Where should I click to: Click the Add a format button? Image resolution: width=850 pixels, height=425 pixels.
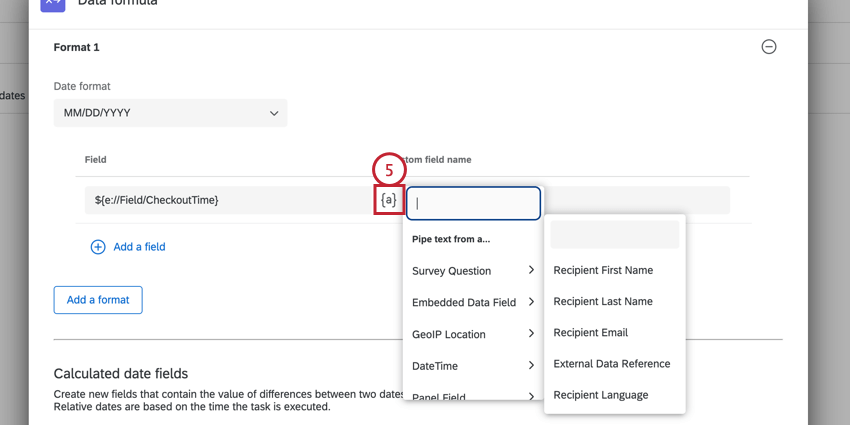98,299
